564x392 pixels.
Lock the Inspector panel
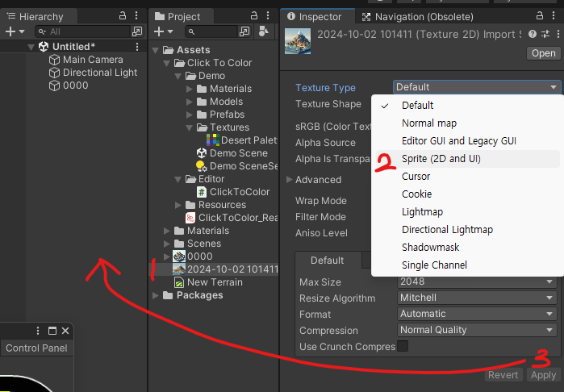coord(540,15)
